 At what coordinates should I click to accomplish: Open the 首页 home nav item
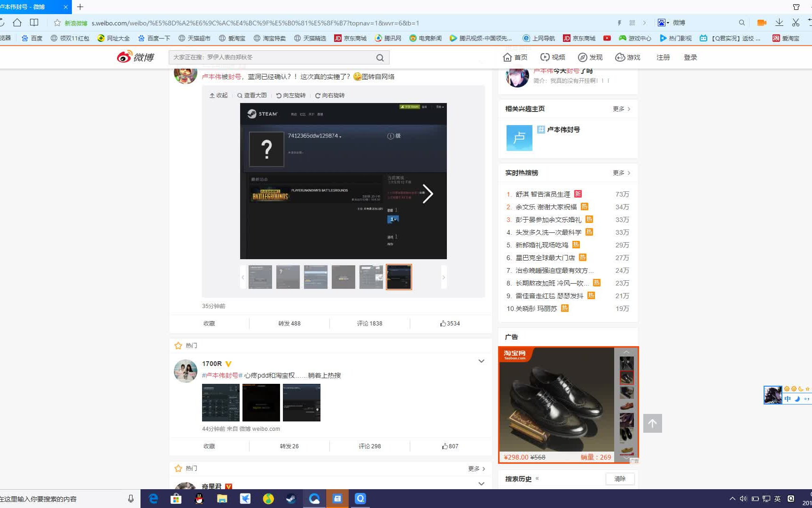[515, 57]
